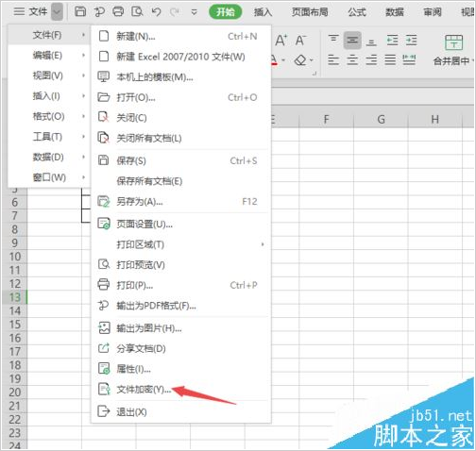Expand 插入(I) submenu
The width and height of the screenshot is (476, 451).
(x=49, y=96)
